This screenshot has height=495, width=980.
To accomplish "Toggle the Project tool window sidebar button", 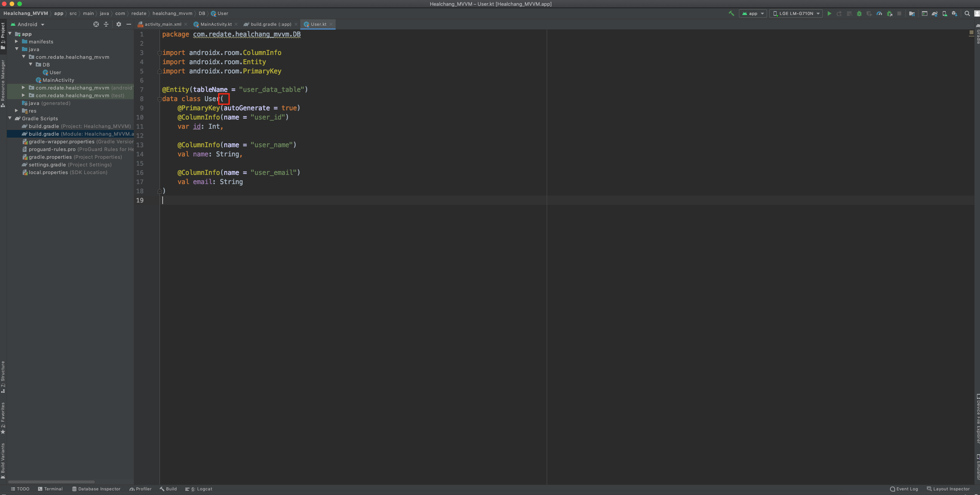I will click(x=3, y=35).
